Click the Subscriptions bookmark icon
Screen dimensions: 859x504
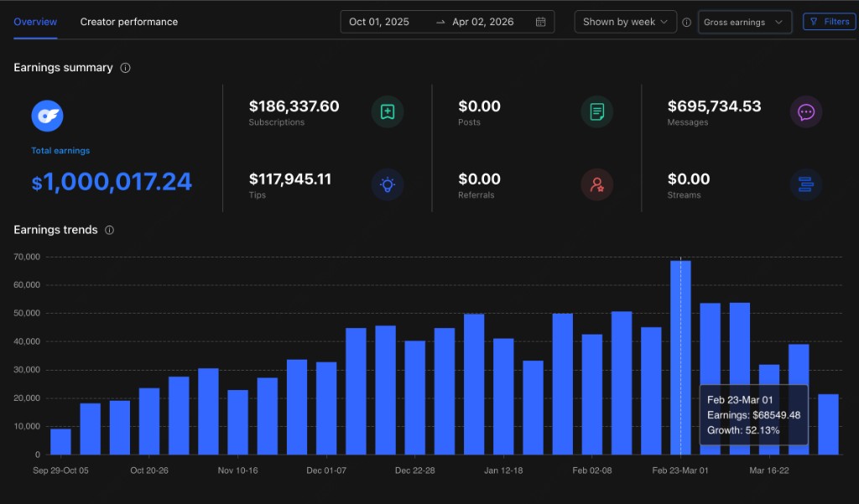[387, 111]
